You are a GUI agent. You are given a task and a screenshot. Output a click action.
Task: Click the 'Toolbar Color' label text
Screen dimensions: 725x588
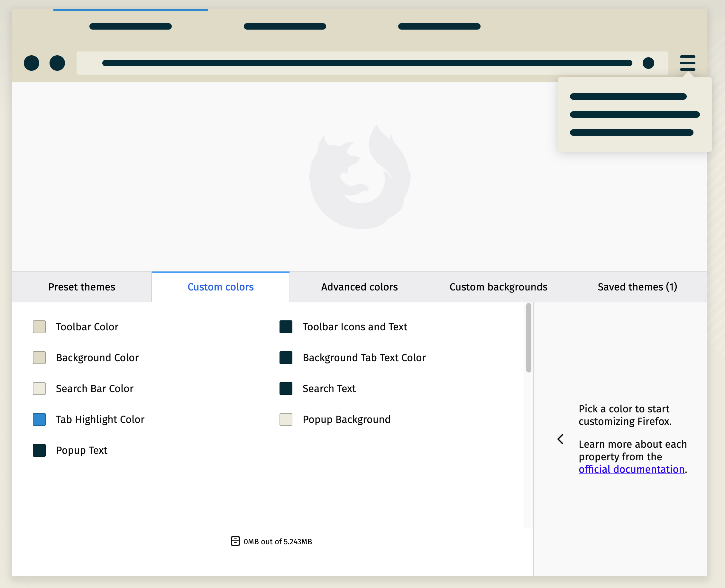[x=87, y=327]
